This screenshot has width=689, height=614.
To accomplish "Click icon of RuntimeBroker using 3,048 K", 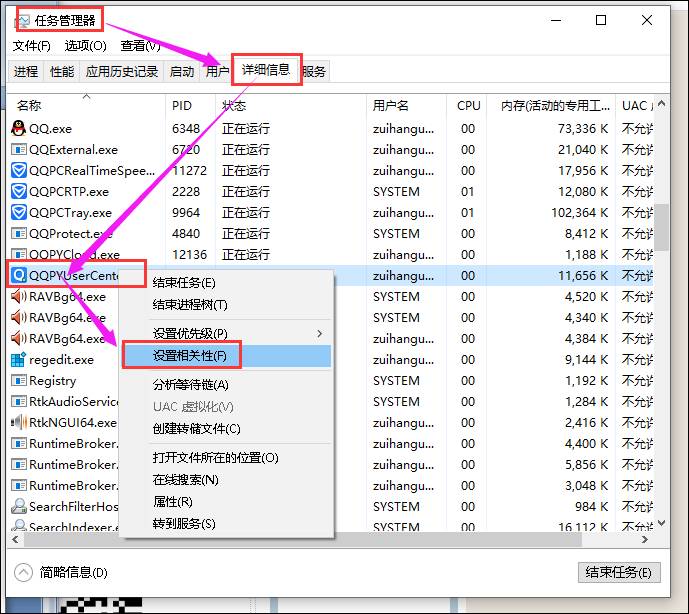I will [18, 485].
